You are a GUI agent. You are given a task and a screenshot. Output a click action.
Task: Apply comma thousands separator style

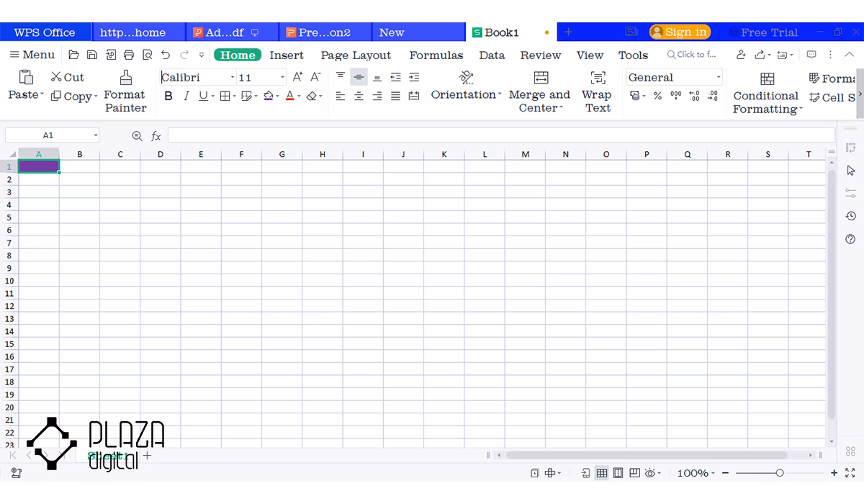coord(676,96)
